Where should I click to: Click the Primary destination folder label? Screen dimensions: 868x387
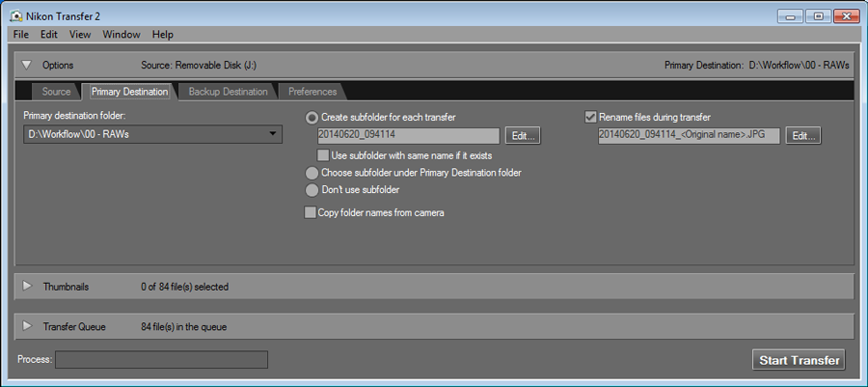[x=75, y=116]
